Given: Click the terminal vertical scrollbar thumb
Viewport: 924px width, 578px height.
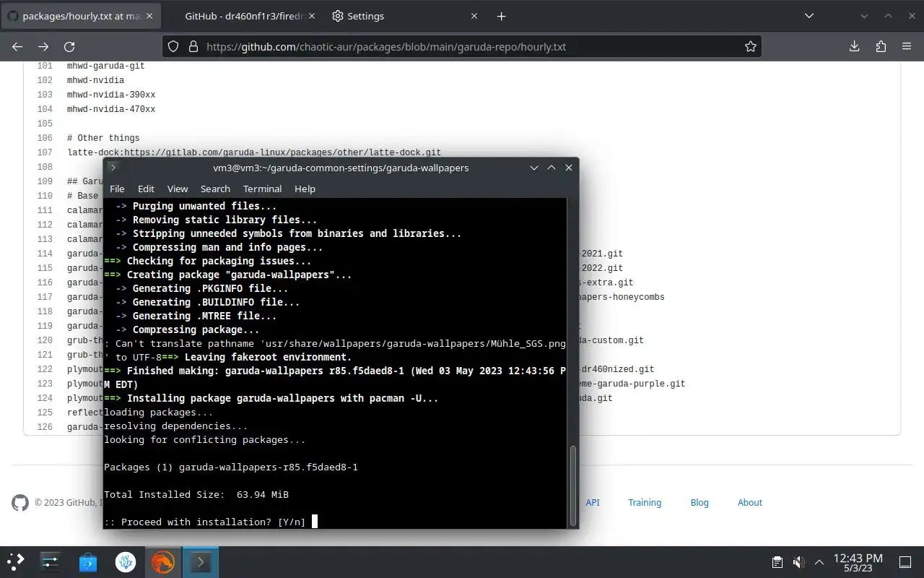Looking at the screenshot, I should [574, 486].
